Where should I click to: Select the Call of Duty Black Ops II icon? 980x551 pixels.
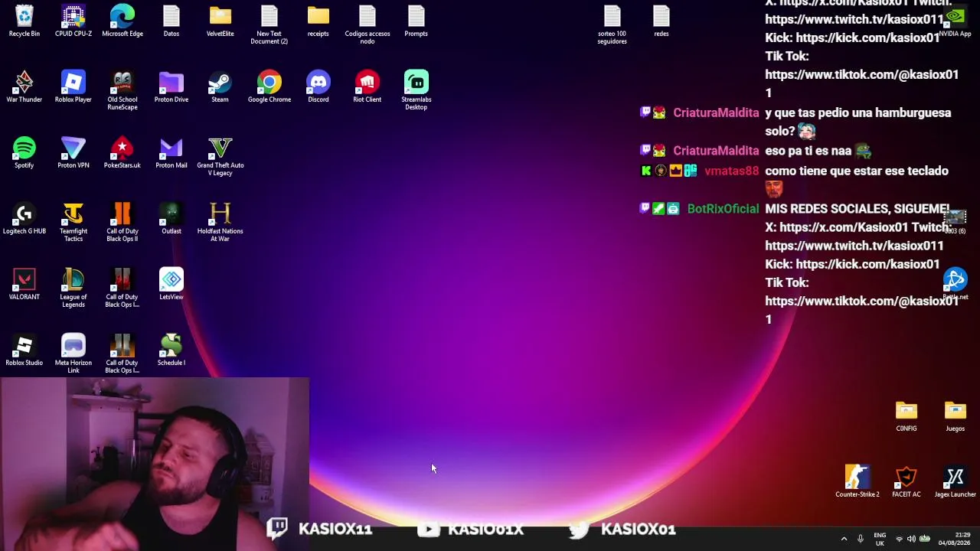(x=122, y=222)
